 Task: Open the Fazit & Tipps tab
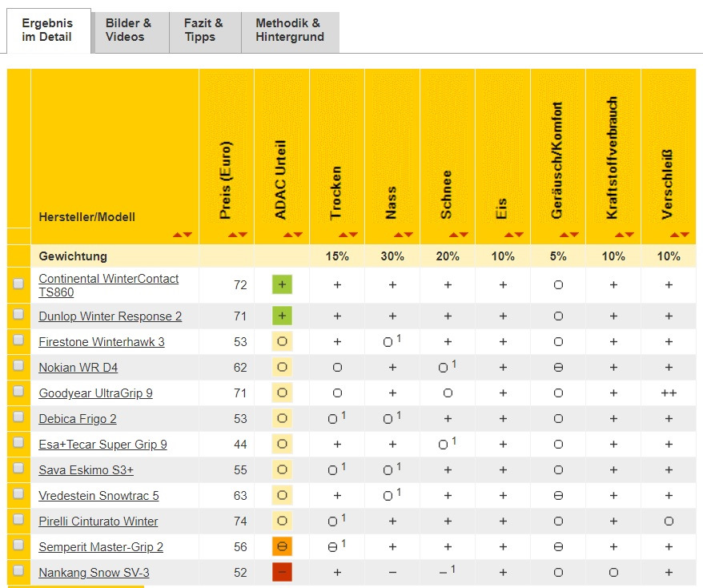click(x=205, y=32)
